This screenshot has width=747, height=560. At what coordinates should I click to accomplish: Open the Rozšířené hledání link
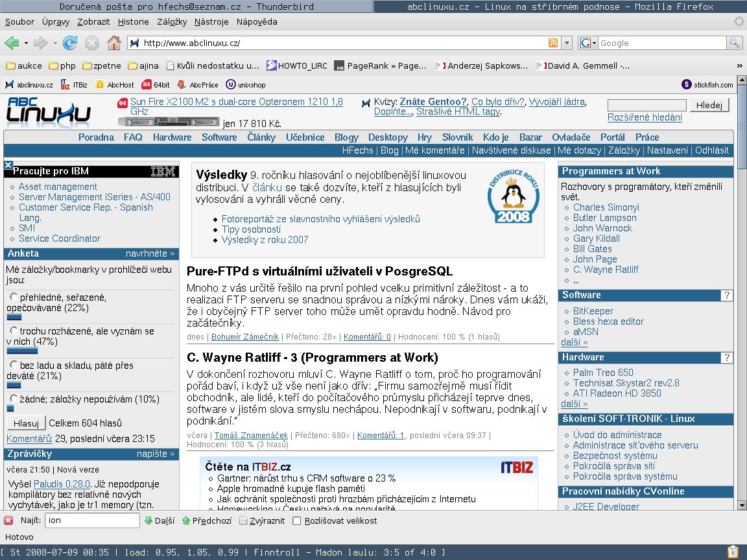645,117
